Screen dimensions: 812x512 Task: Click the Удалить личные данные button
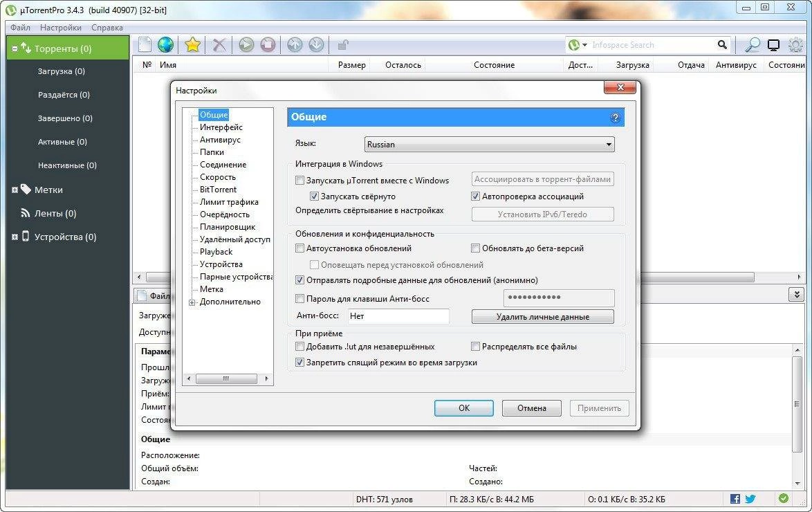[542, 316]
